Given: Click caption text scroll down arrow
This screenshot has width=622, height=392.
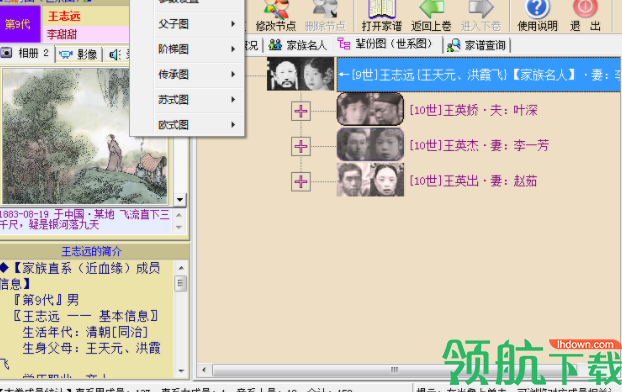Looking at the screenshot, I should [179, 227].
